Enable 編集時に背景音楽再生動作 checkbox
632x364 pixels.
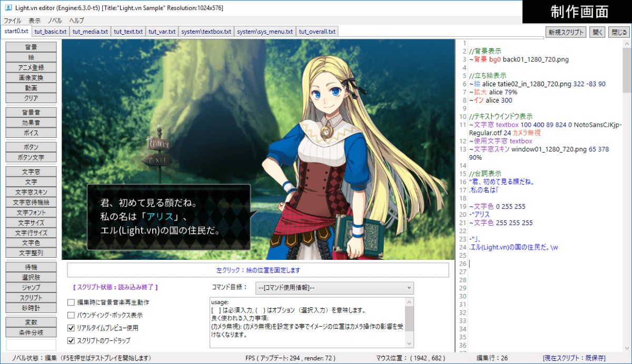(71, 302)
